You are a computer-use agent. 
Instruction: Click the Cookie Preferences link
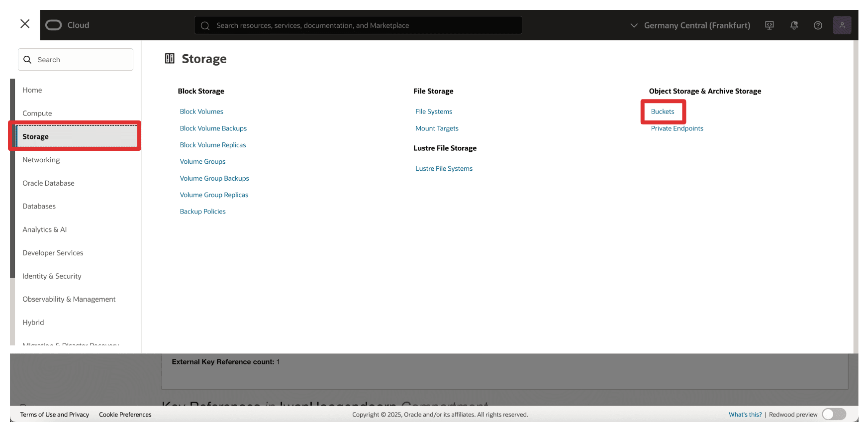pos(125,415)
